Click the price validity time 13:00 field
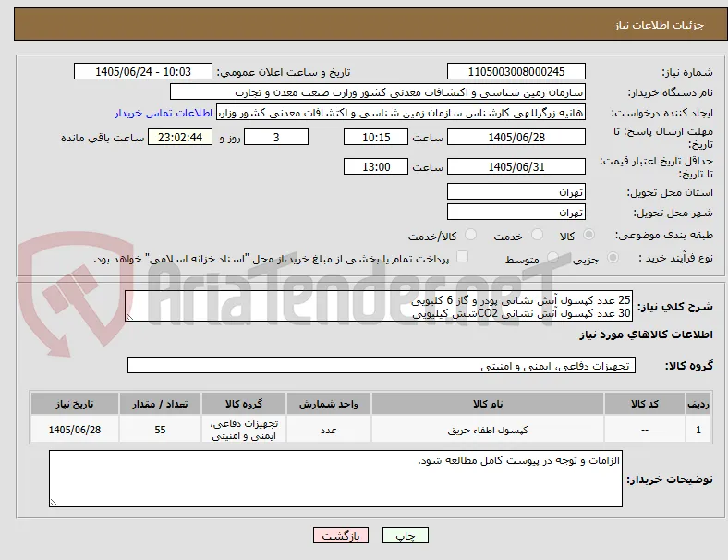 [x=376, y=166]
